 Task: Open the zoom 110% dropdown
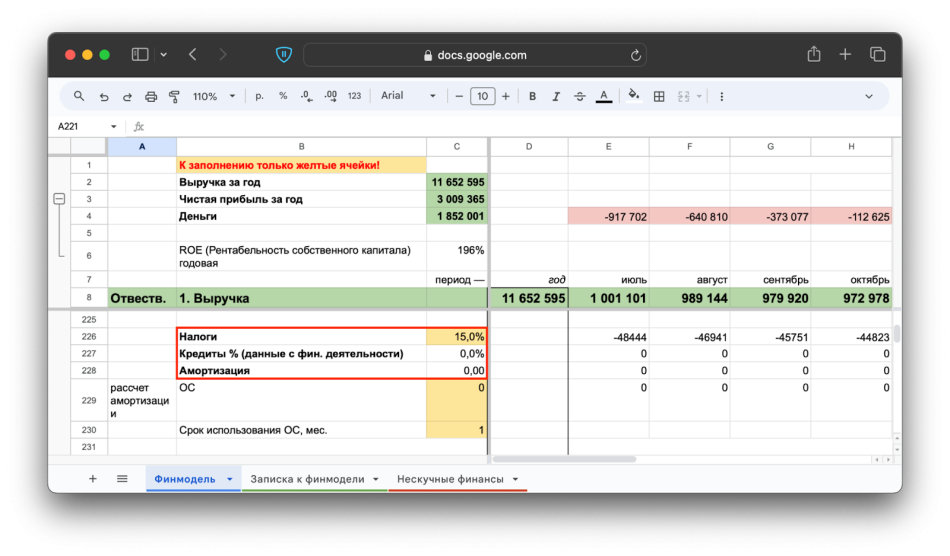point(214,97)
